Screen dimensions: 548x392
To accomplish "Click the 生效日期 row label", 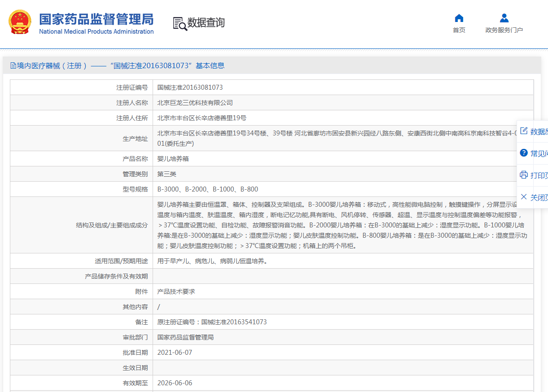I will [135, 368].
